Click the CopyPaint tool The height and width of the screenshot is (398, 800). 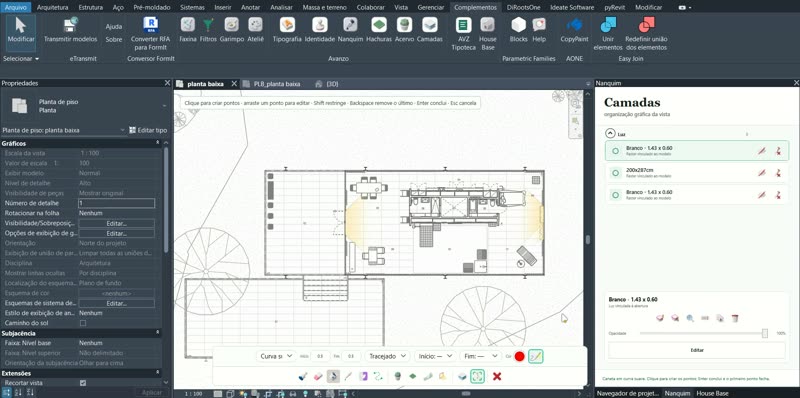(x=574, y=30)
